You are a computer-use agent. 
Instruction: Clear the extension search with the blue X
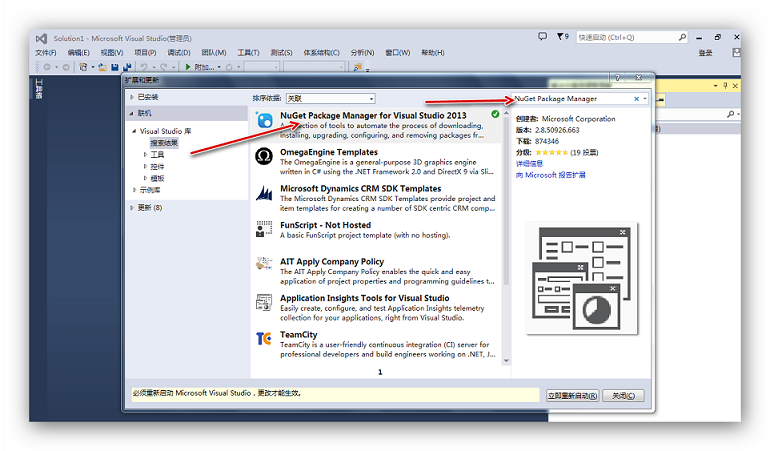point(636,99)
